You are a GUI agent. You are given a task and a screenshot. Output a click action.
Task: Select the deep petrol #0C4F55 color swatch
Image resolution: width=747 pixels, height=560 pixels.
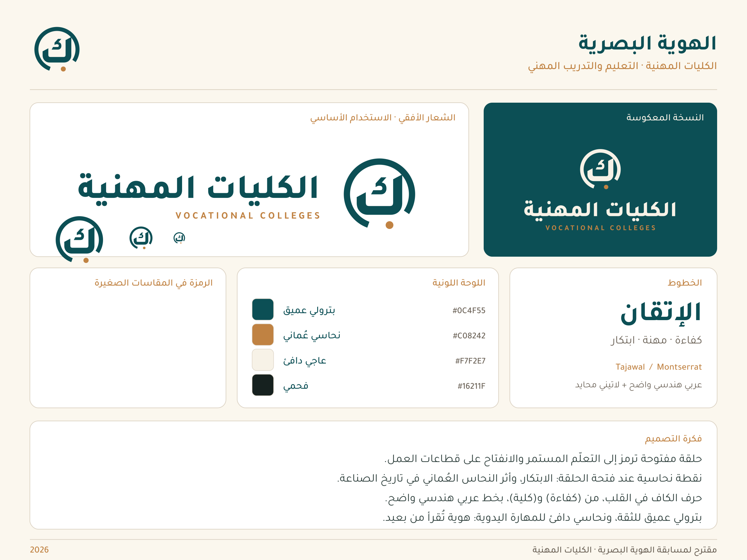263,309
